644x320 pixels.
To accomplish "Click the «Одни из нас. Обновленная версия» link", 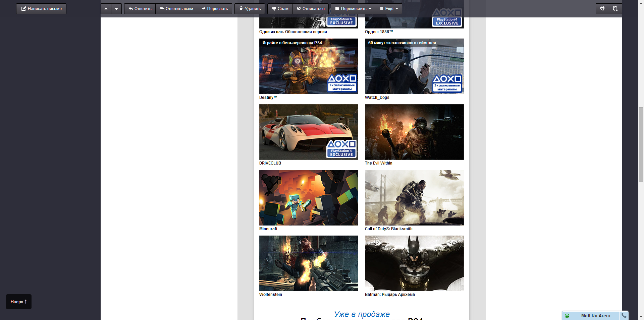I will 293,32.
